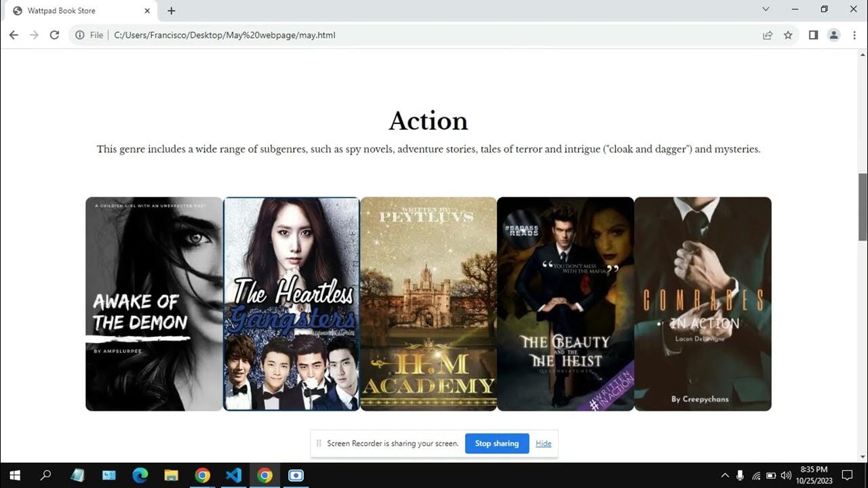Open the battery tray icon
This screenshot has height=488, width=868.
click(771, 475)
